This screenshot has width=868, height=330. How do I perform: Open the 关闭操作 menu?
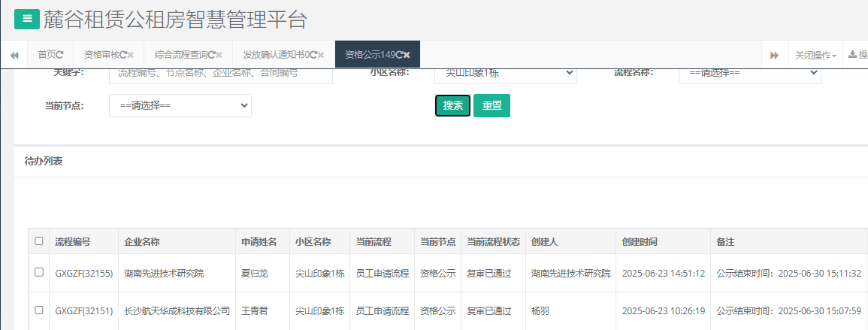[x=815, y=55]
